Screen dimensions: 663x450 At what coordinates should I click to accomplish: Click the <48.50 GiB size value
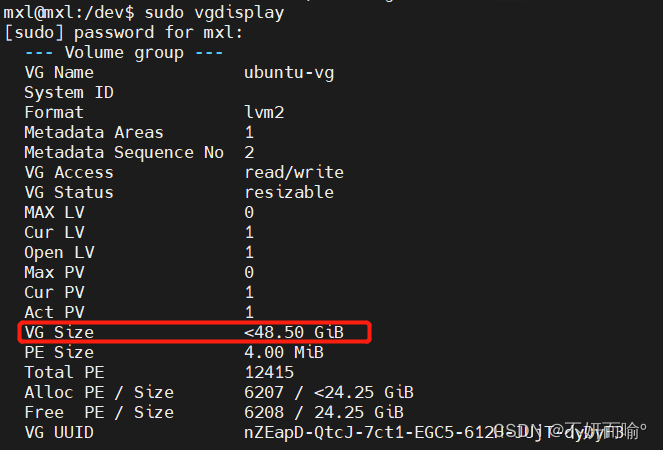(x=294, y=332)
